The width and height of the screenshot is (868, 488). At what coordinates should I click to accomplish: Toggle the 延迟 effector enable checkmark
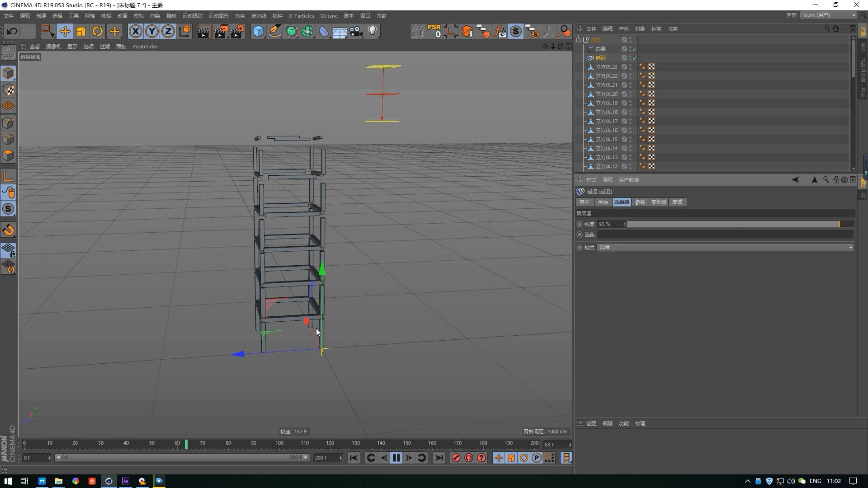pos(634,58)
